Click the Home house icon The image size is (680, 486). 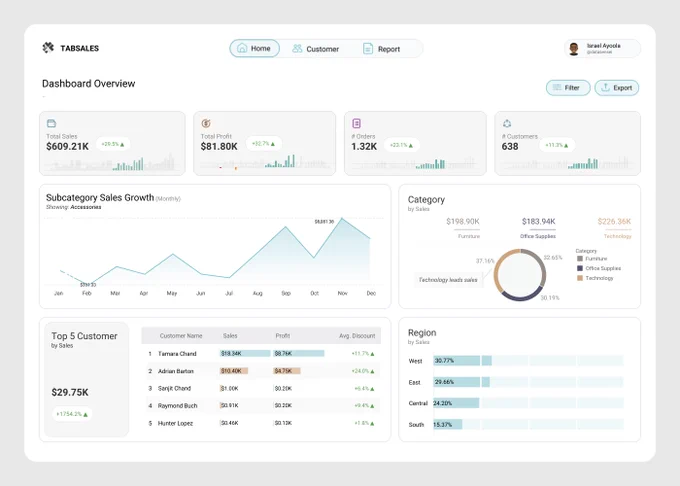coord(242,48)
